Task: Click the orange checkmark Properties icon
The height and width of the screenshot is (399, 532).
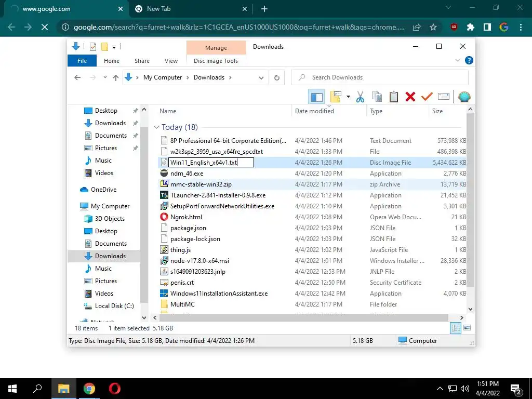Action: [x=427, y=97]
